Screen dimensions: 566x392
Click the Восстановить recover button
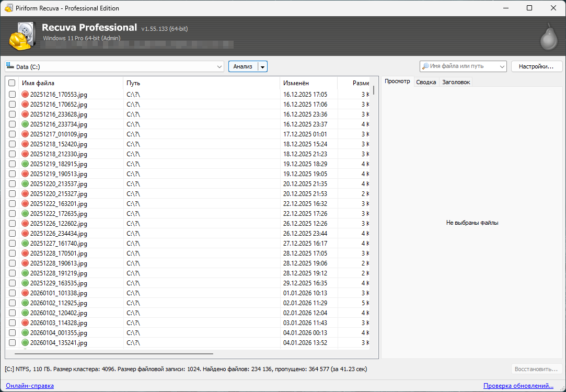(536, 369)
